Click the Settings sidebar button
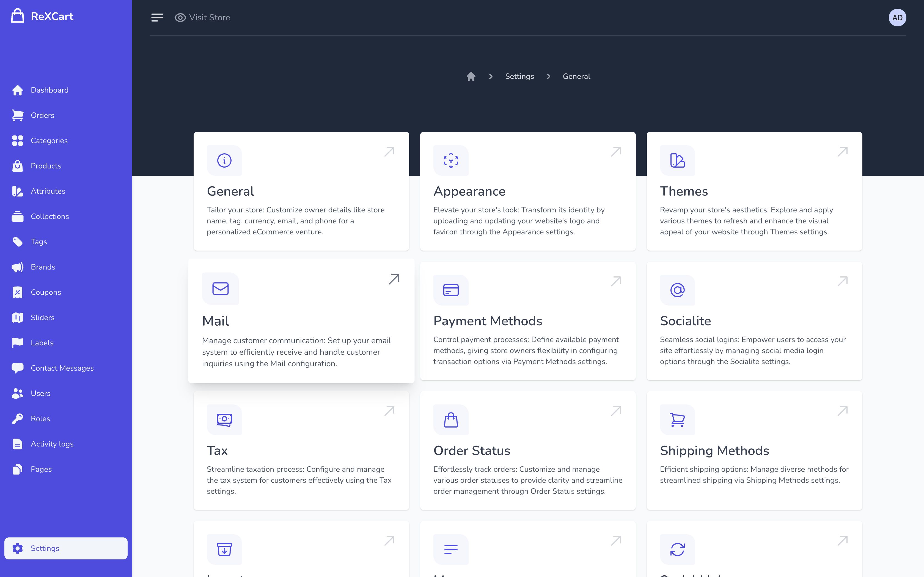This screenshot has height=577, width=924. (66, 548)
